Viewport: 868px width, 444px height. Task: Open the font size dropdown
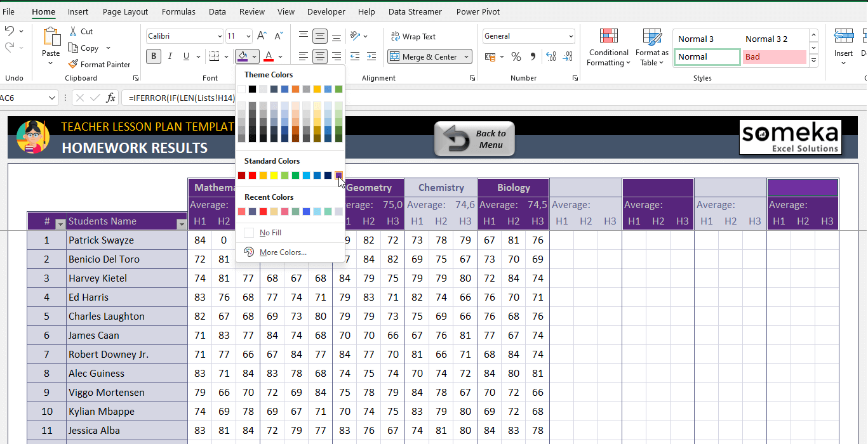247,36
